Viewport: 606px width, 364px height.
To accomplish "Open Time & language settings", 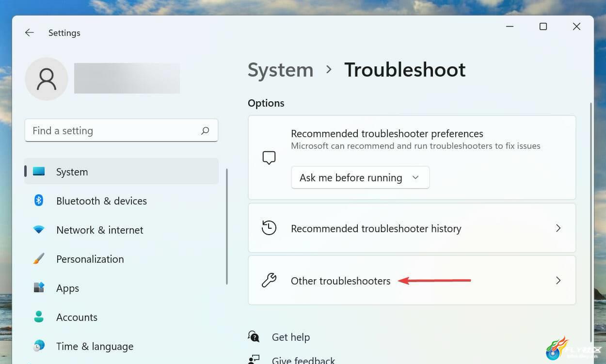I will (121, 346).
